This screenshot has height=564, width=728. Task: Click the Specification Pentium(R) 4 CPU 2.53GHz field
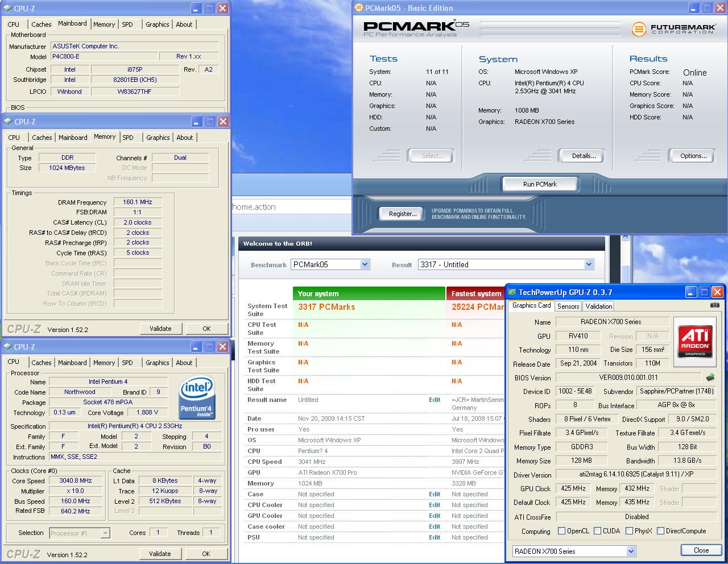click(x=135, y=426)
